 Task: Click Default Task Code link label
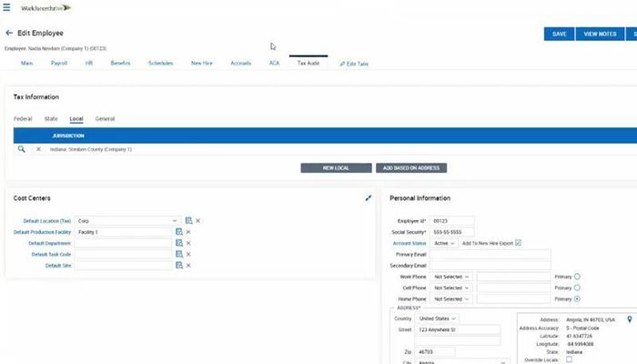coord(51,254)
